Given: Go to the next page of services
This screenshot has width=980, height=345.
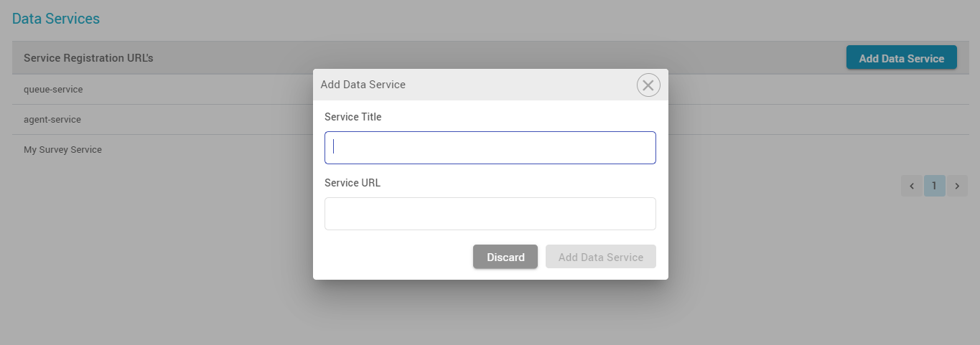Looking at the screenshot, I should pyautogui.click(x=957, y=186).
